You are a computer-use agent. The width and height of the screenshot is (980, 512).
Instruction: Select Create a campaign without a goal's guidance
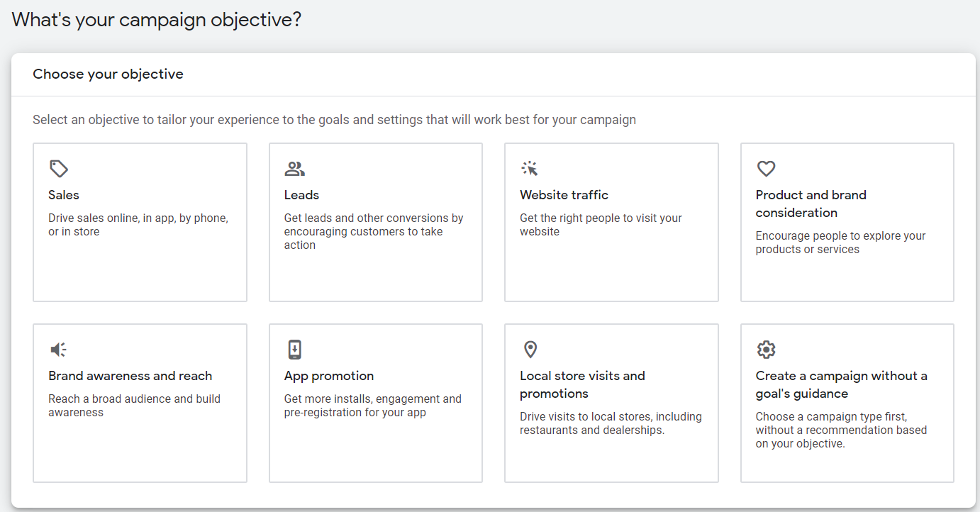[841, 384]
